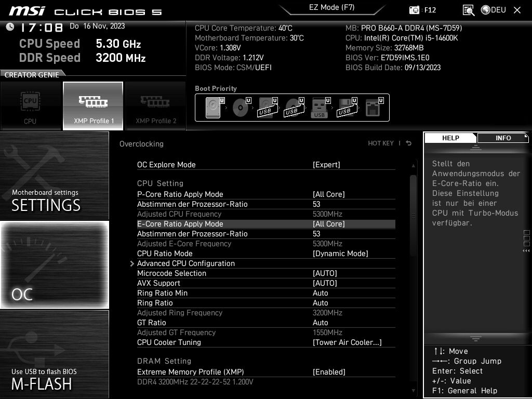Viewport: 532px width, 399px height.
Task: Click the BIOS Ver E7D59IMS.1E0 text
Action: [x=388, y=58]
